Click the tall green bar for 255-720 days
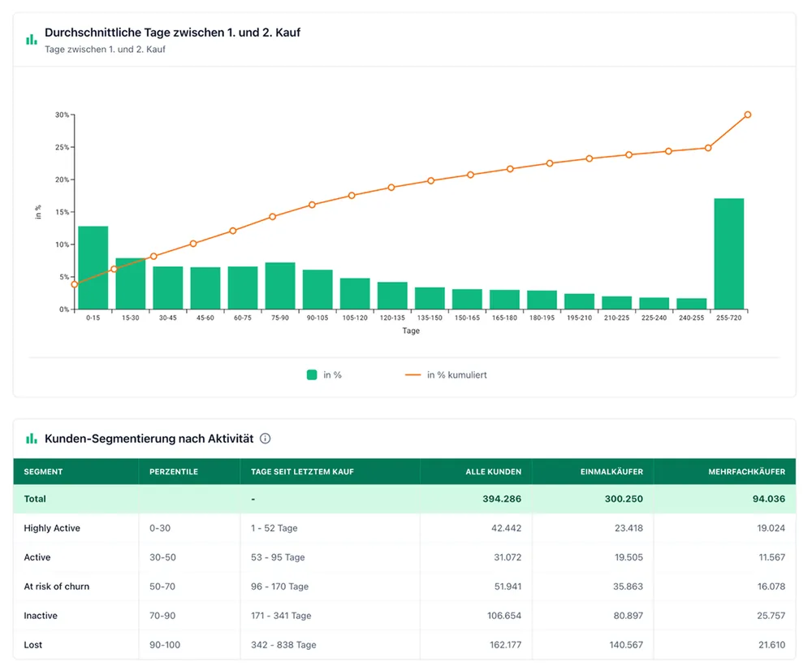This screenshot has height=671, width=812. pyautogui.click(x=729, y=254)
